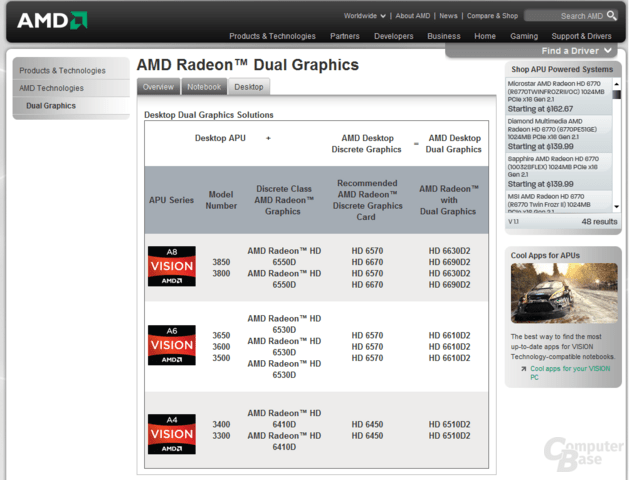The width and height of the screenshot is (632, 480).
Task: Open the Worldwide region dropdown
Action: click(x=364, y=16)
